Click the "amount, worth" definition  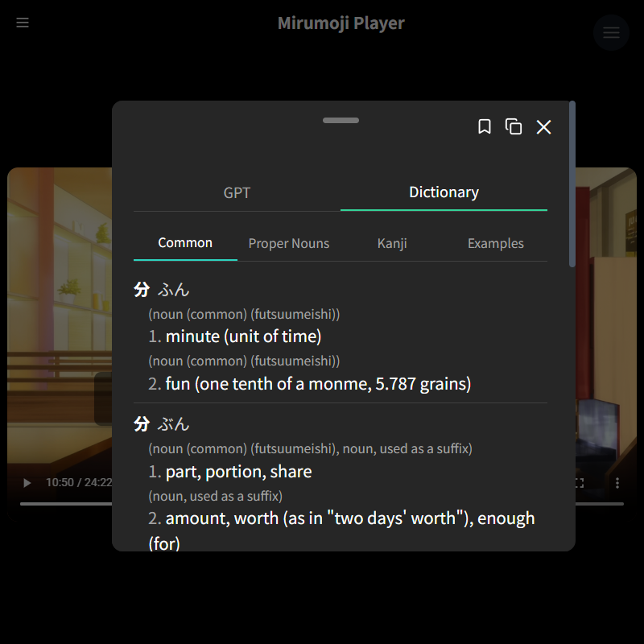tap(341, 530)
